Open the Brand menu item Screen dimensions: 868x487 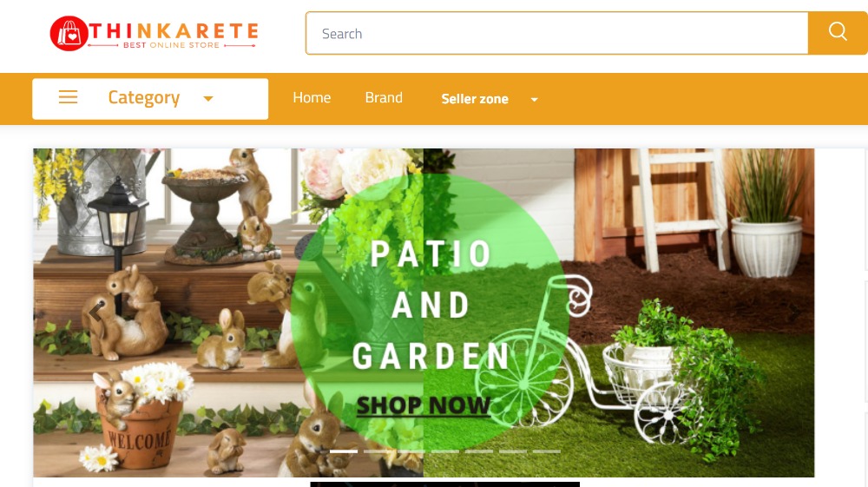[x=384, y=98]
